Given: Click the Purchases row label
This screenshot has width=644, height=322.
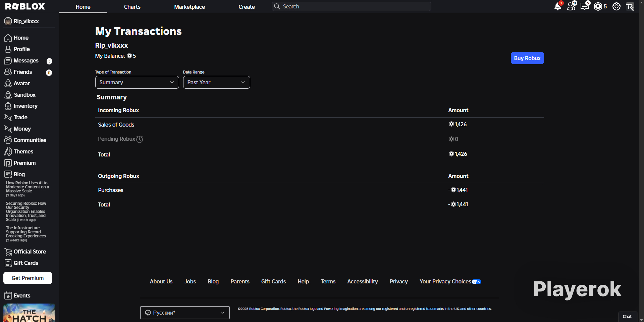Looking at the screenshot, I should point(111,190).
